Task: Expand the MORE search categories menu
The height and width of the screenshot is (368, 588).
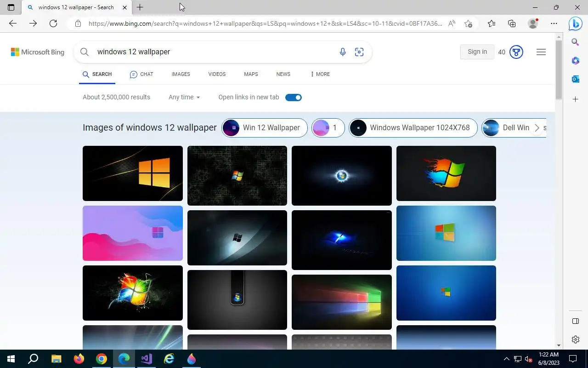Action: point(320,74)
